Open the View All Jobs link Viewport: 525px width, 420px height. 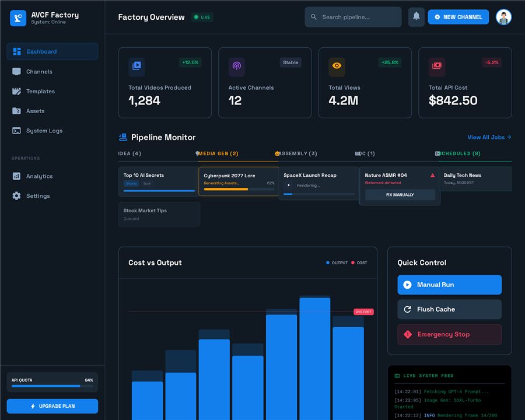pos(489,137)
